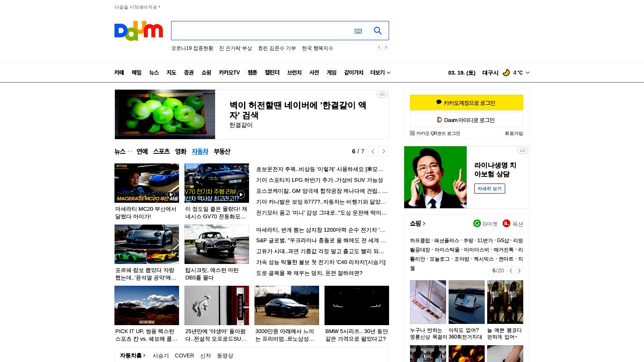Click the Gmarket green G icon
This screenshot has width=644, height=362.
[477, 223]
